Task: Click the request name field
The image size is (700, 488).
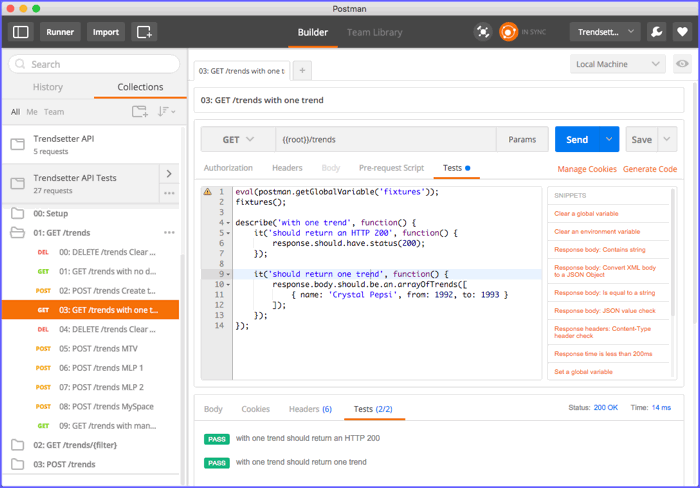Action: [x=439, y=100]
